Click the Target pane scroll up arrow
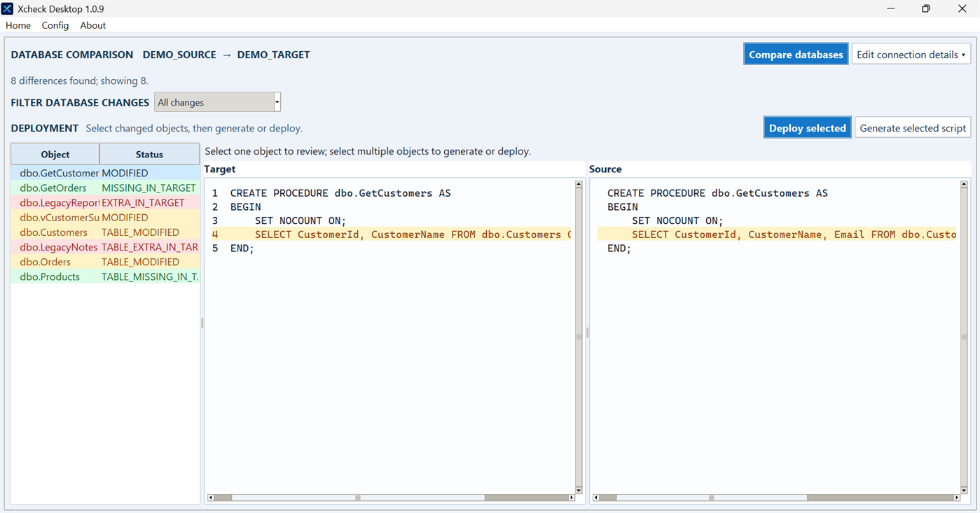Image resolution: width=980 pixels, height=513 pixels. (x=579, y=185)
